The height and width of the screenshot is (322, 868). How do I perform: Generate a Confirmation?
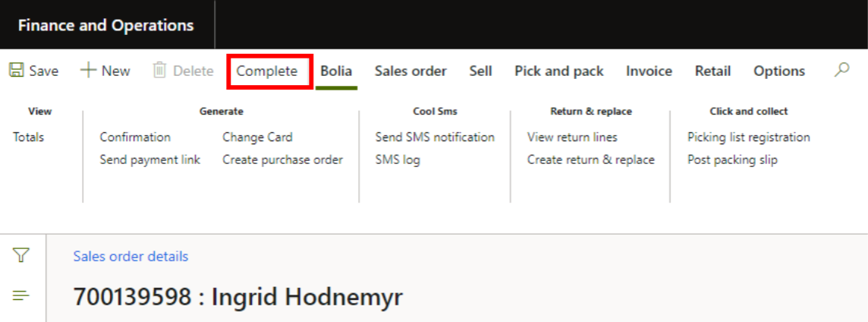[x=135, y=137]
